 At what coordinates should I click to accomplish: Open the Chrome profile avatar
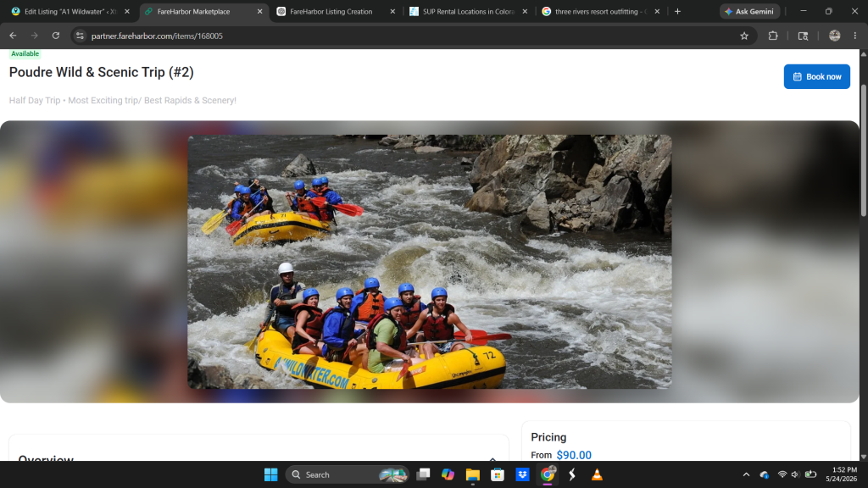pos(835,36)
